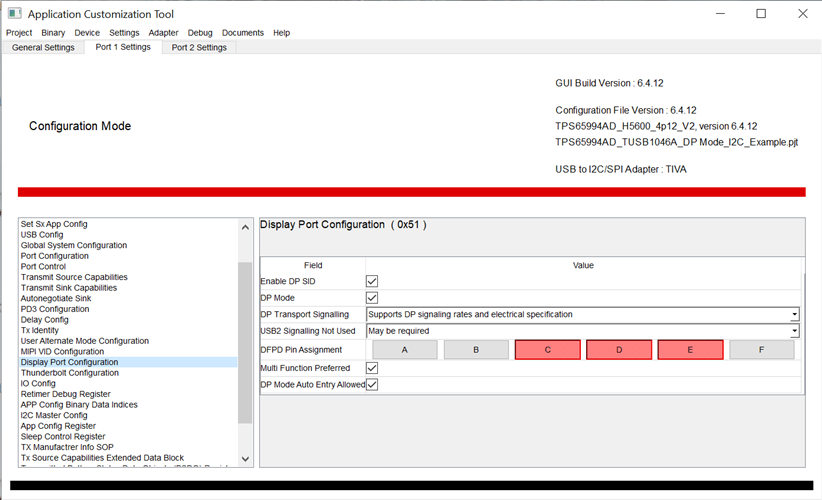Toggle Multi Function Preferred checkbox
This screenshot has width=822, height=500.
point(372,368)
